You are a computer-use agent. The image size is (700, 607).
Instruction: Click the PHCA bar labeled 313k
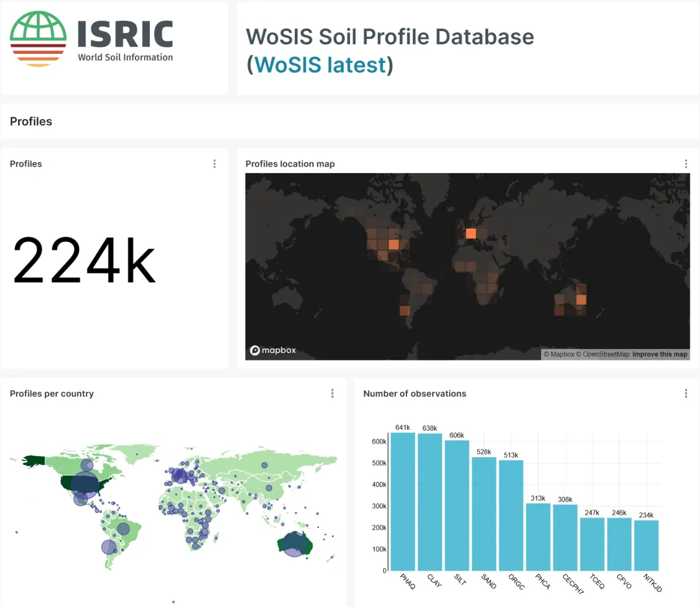coord(538,537)
